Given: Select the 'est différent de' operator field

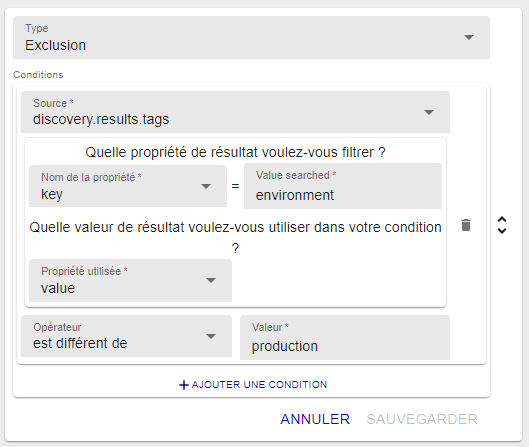Looking at the screenshot, I should pos(127,336).
